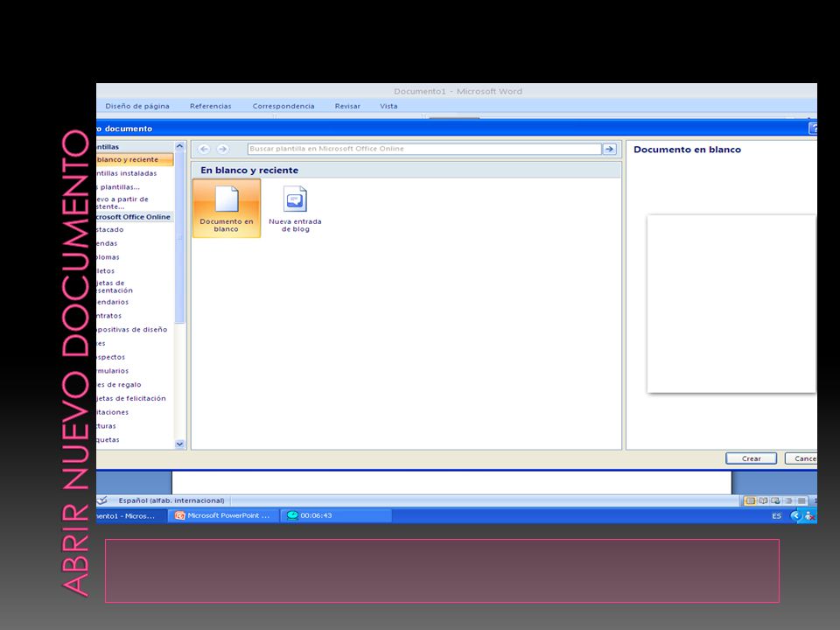Open the Referencias ribbon tab

(211, 106)
